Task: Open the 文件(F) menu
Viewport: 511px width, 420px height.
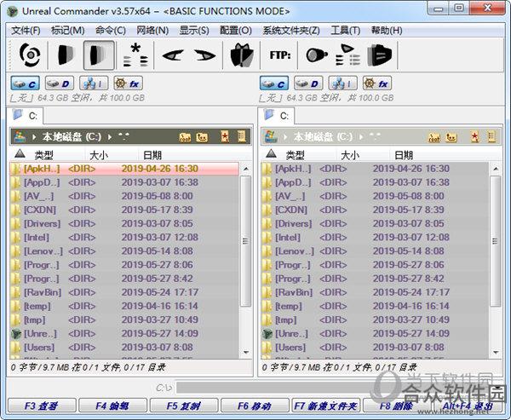Action: [26, 31]
